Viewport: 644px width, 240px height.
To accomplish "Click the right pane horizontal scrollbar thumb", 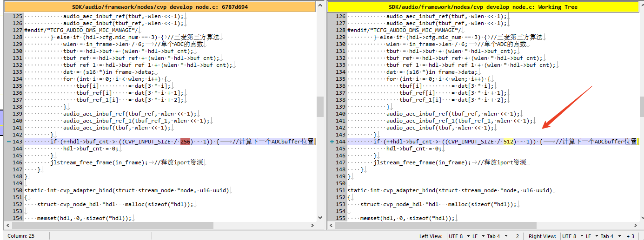I will 435,225.
